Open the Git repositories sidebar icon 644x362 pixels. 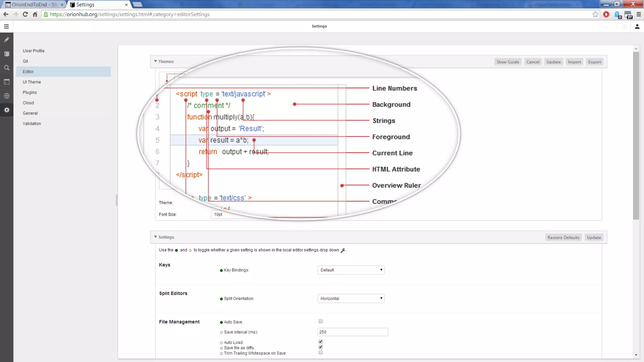[x=7, y=54]
